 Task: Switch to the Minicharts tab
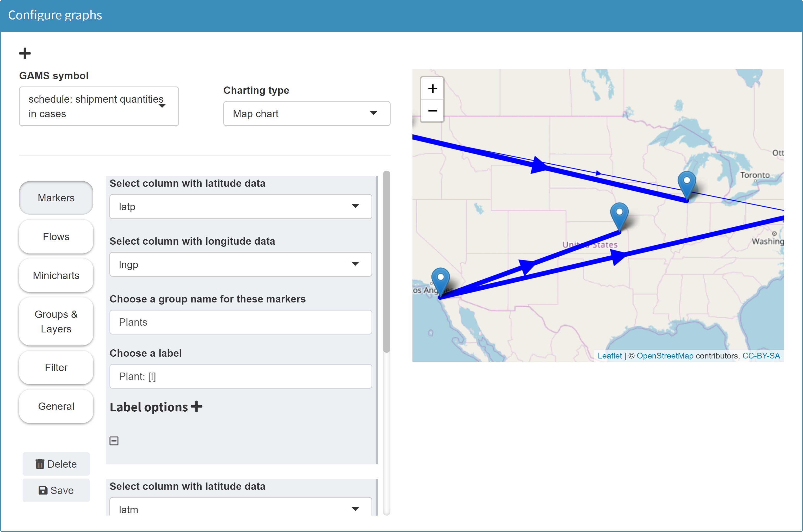click(56, 275)
